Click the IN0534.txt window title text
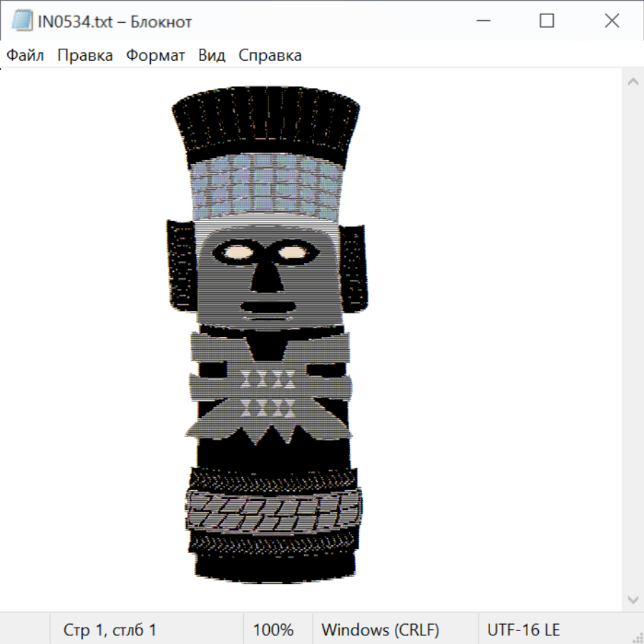 click(x=114, y=21)
